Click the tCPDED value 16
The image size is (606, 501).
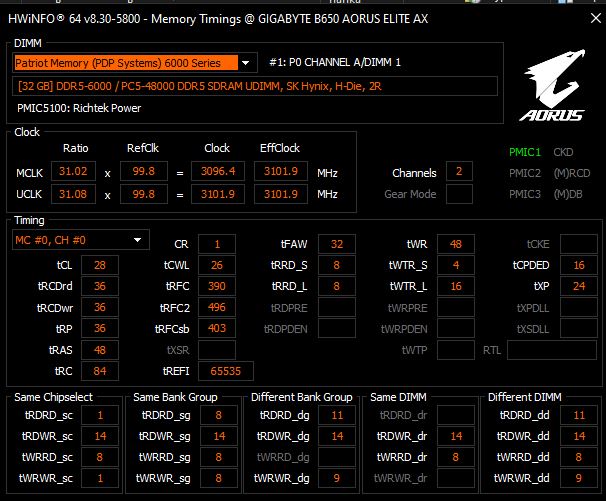click(x=579, y=265)
